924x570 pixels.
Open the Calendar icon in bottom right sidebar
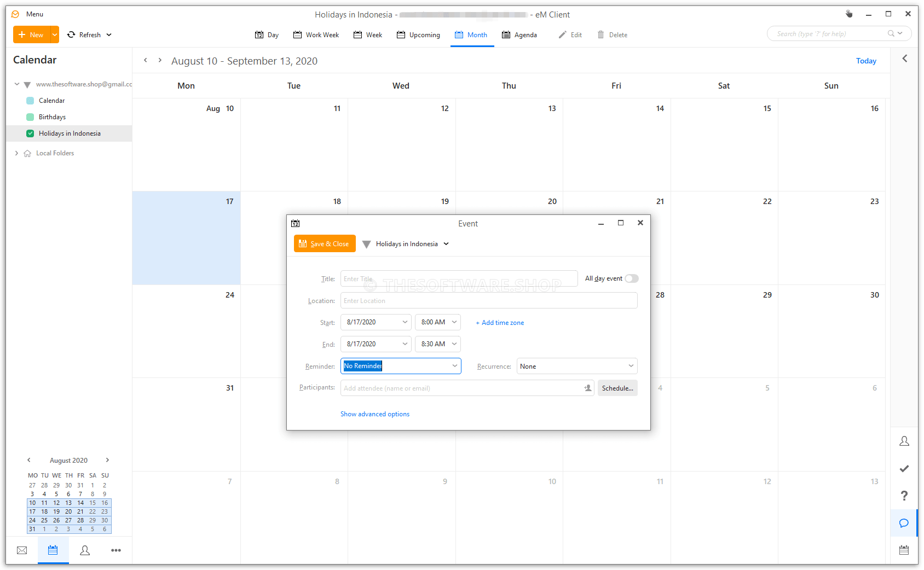(x=904, y=550)
